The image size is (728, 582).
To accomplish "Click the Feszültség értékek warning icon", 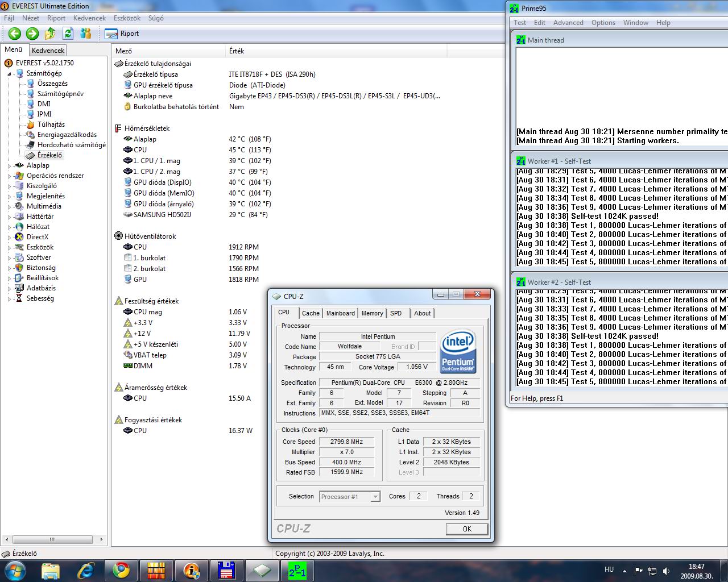I will (118, 301).
